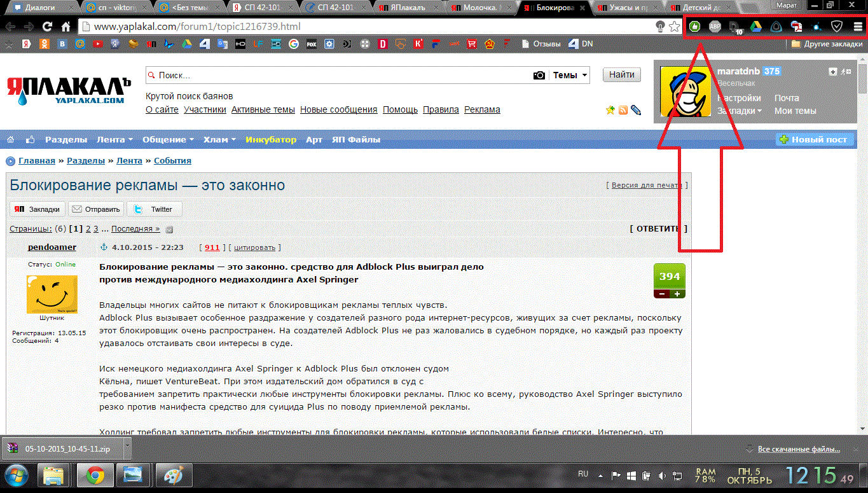Go to page 2 of the topic

[x=88, y=228]
